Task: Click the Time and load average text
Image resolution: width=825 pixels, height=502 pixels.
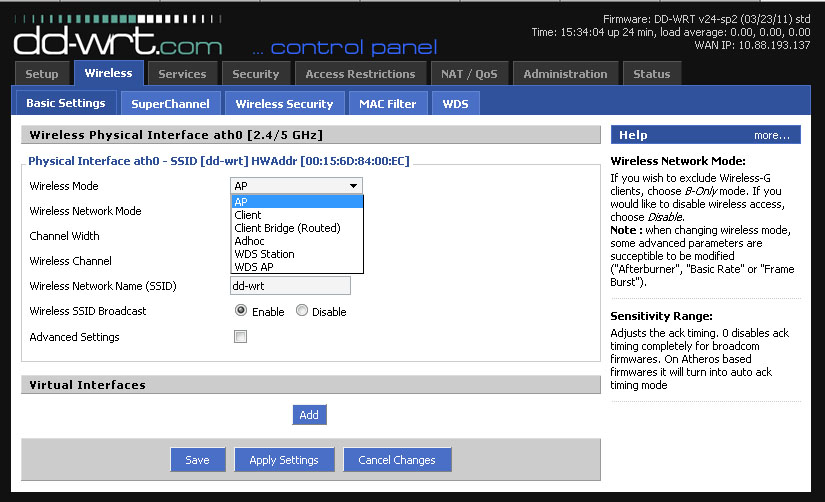Action: [671, 32]
